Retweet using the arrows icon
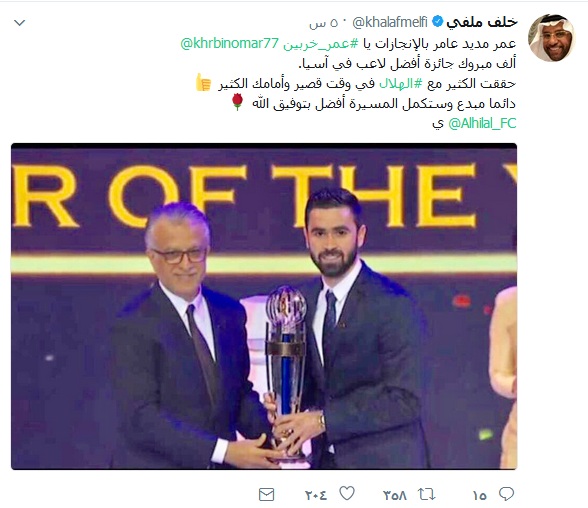The image size is (588, 508). point(427,495)
